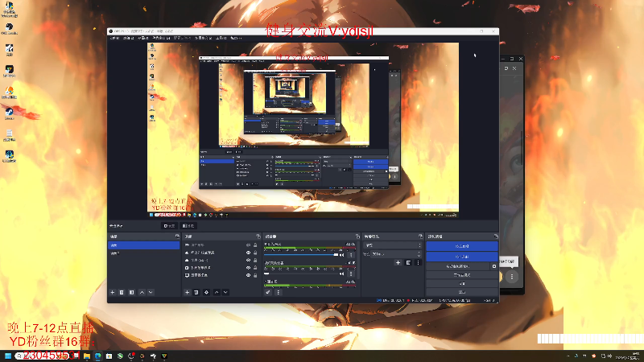Click the round three-dot button in window behind OBS
This screenshot has width=644, height=362.
[512, 277]
